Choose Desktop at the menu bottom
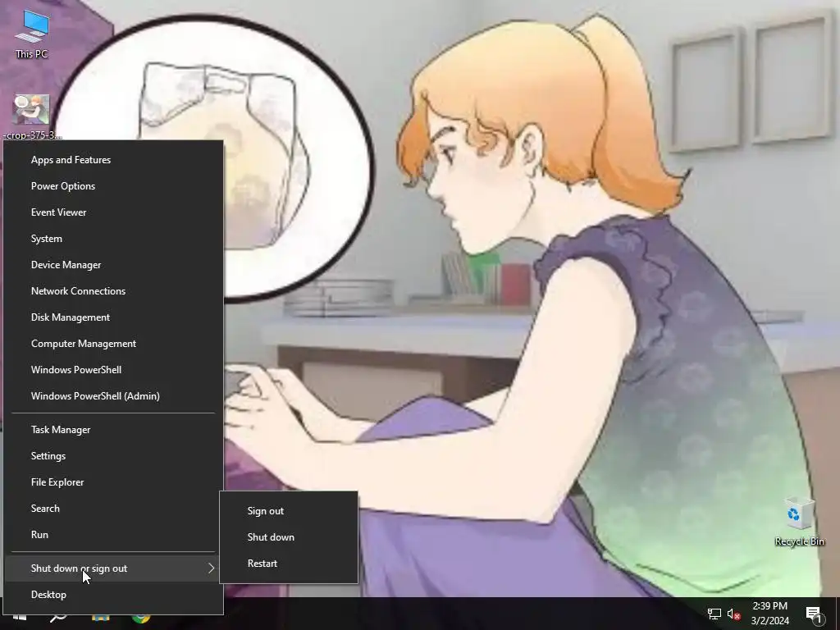Viewport: 840px width, 630px height. click(113, 595)
